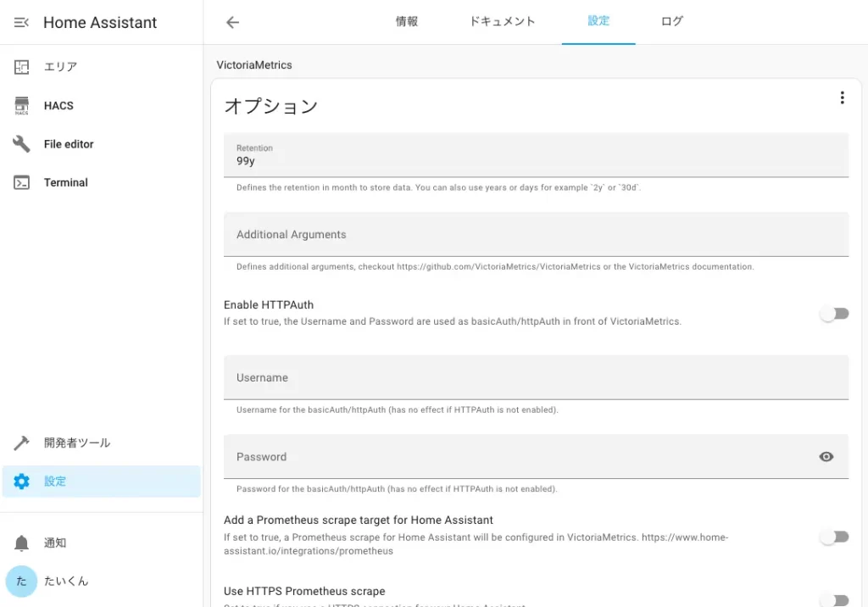
Task: Click the Home Assistant title
Action: click(x=100, y=22)
